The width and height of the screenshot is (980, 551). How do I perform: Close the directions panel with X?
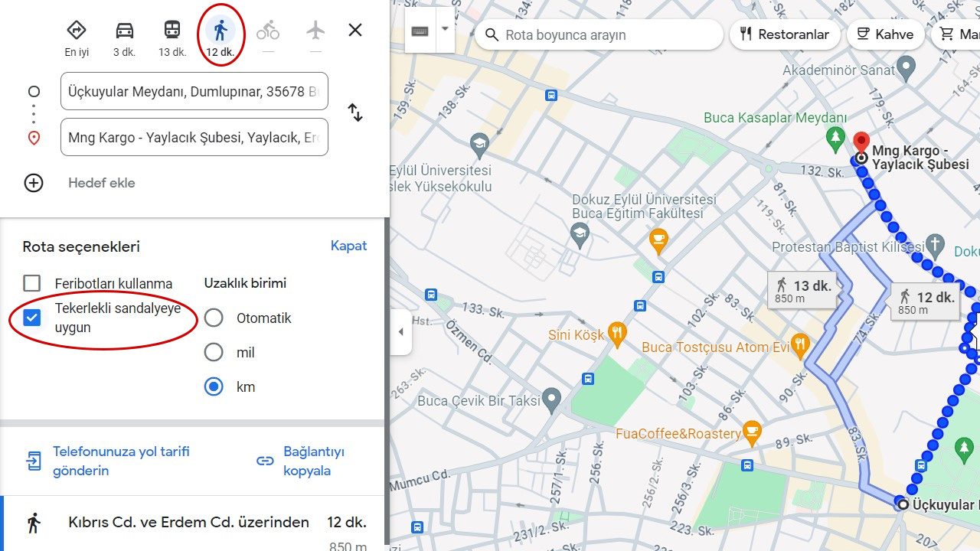tap(355, 30)
